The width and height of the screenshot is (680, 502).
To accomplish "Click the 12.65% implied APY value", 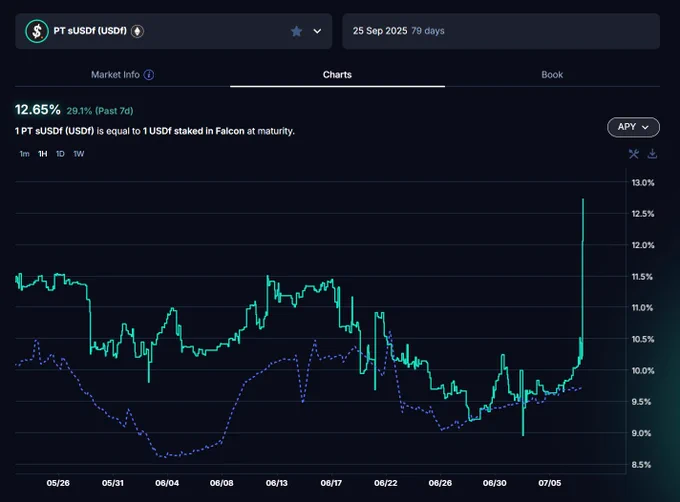I will coord(38,110).
